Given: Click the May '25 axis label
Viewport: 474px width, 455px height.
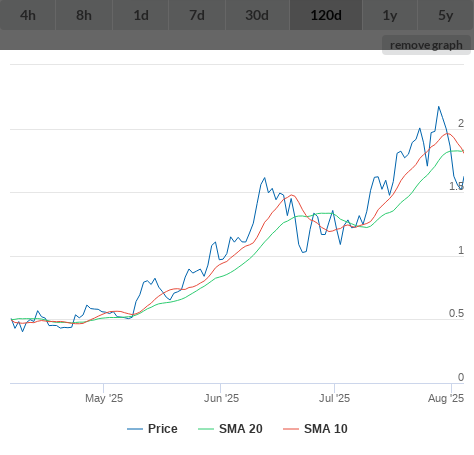Looking at the screenshot, I should tap(104, 398).
